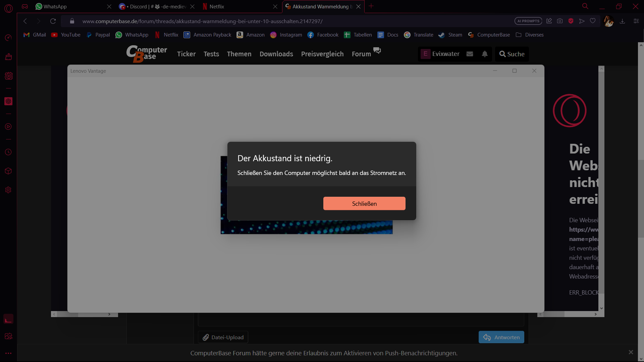Click the notification bell icon on ComputerBase

485,54
